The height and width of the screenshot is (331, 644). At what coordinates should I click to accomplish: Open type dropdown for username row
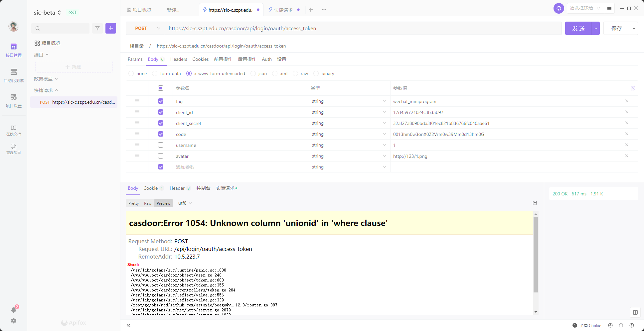(349, 145)
